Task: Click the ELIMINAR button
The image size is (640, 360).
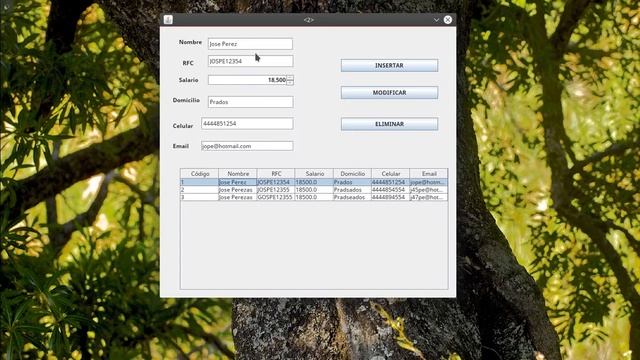Action: pos(389,124)
